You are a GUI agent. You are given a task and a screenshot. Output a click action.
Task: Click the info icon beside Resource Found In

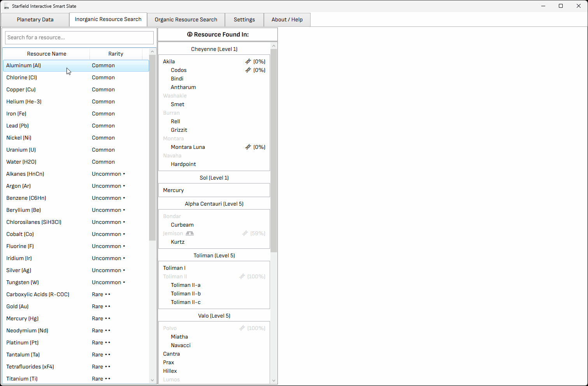pos(190,34)
